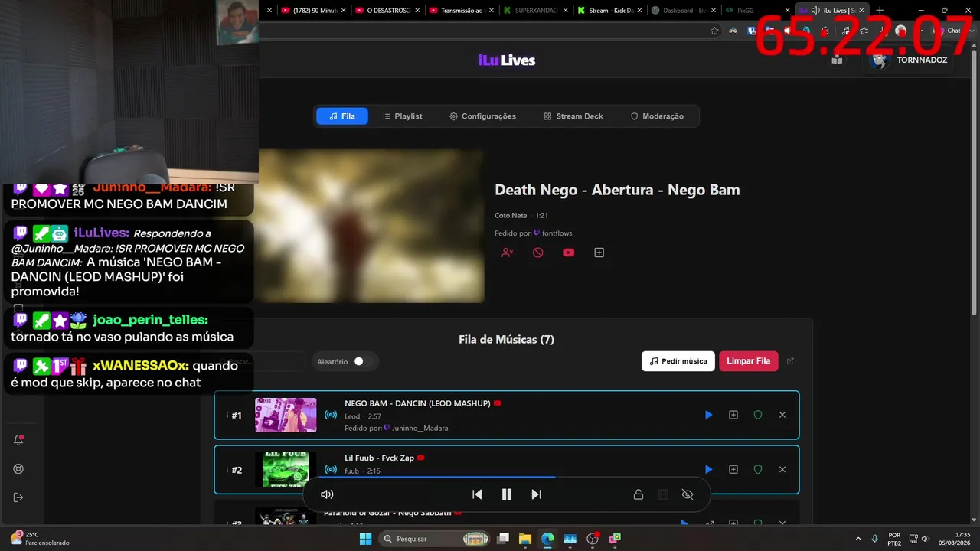Toggle the video layout icon in player bar

pyautogui.click(x=663, y=494)
